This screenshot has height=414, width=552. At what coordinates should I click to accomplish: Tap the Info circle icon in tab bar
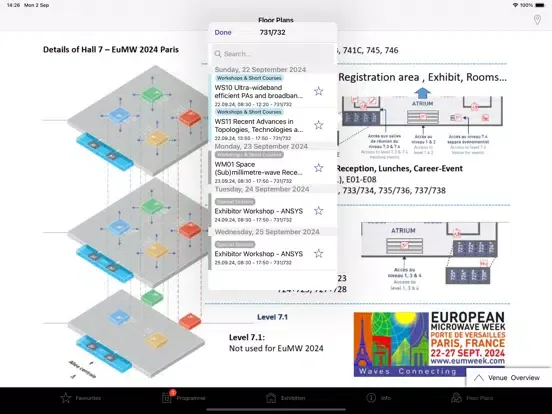coord(371,398)
